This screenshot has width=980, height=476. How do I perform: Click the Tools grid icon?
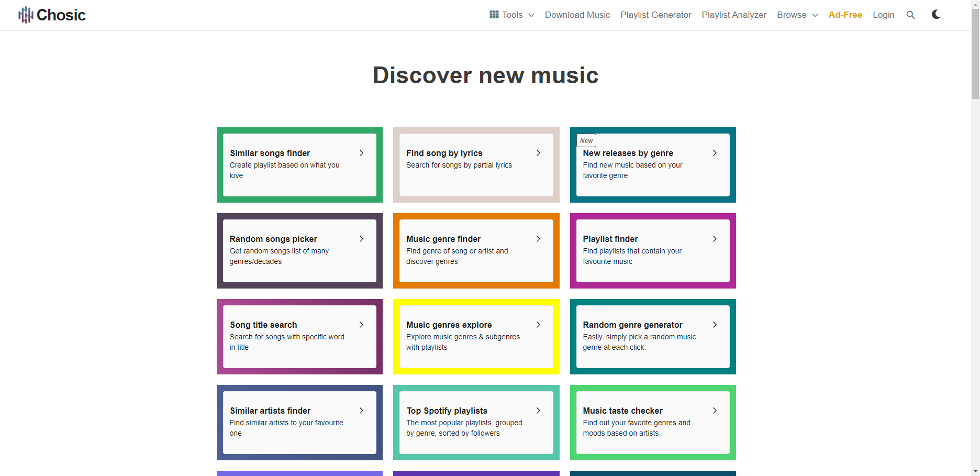point(494,15)
